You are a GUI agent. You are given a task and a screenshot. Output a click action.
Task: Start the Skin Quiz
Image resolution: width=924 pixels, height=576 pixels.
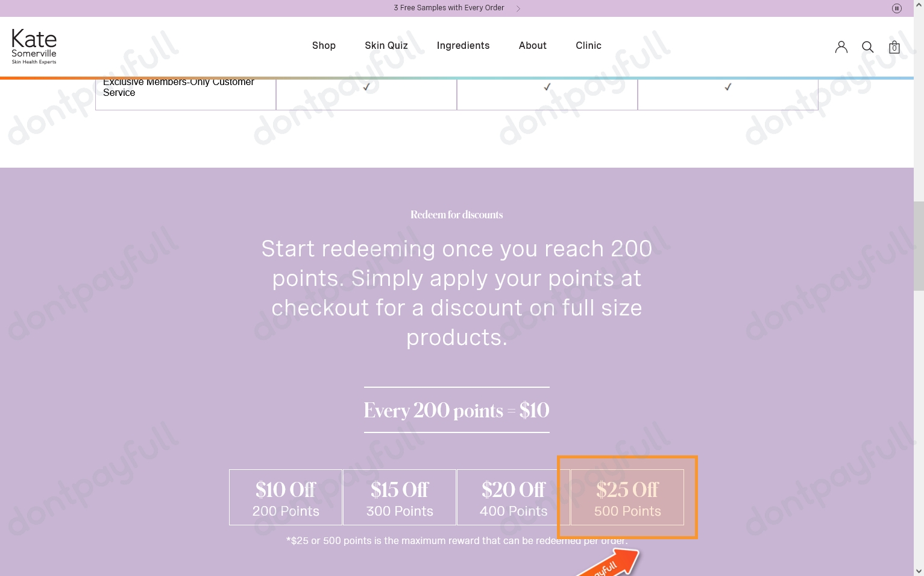(x=386, y=46)
